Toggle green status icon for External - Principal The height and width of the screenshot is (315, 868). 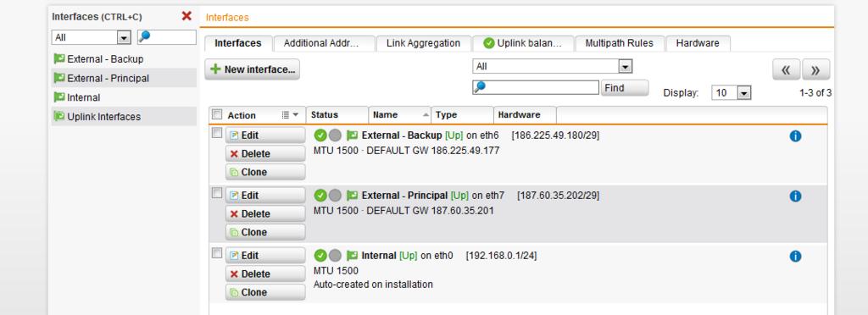coord(320,196)
